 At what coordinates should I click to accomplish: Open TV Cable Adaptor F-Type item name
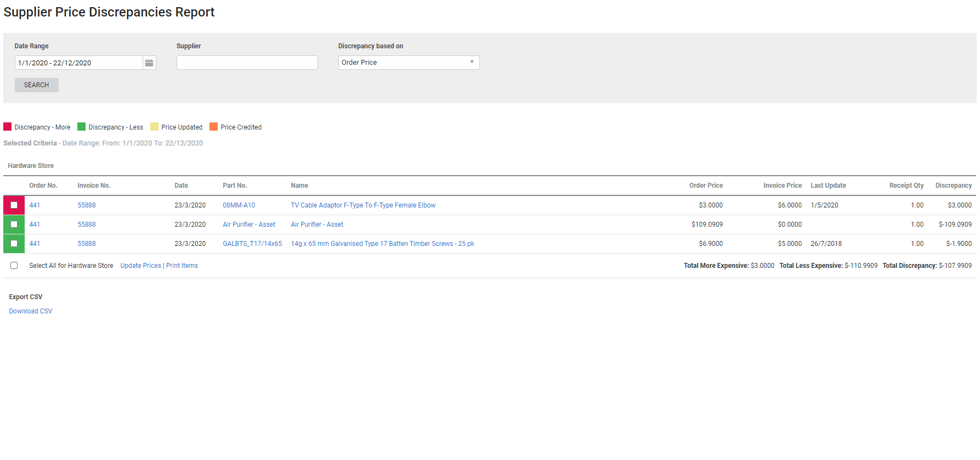[x=363, y=205]
